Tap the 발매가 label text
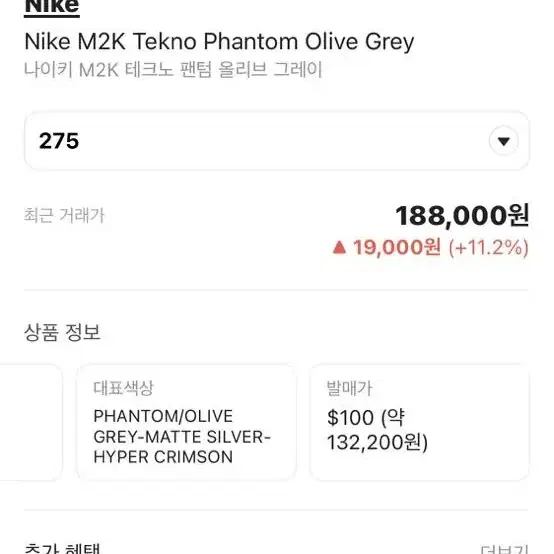 [x=349, y=388]
